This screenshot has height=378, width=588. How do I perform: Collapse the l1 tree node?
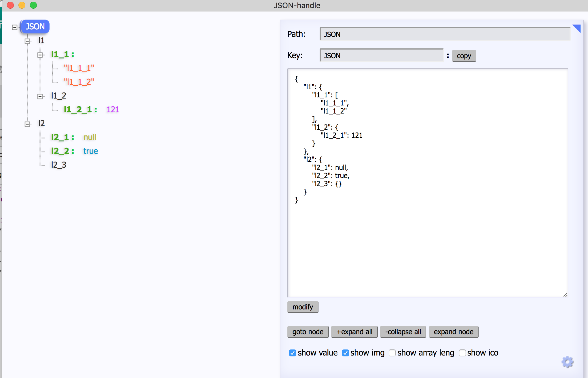coord(27,41)
